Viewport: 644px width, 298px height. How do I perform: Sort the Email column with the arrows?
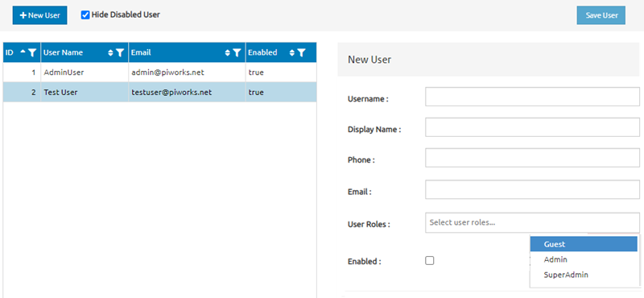pos(228,52)
